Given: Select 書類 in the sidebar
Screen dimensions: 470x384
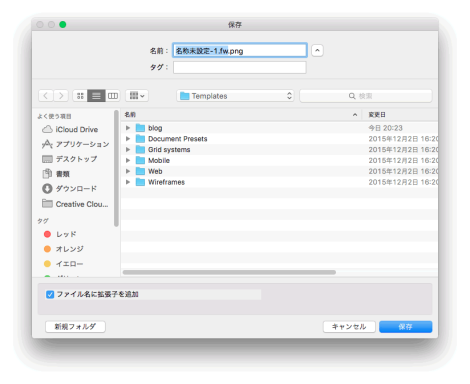Looking at the screenshot, I should 56,174.
